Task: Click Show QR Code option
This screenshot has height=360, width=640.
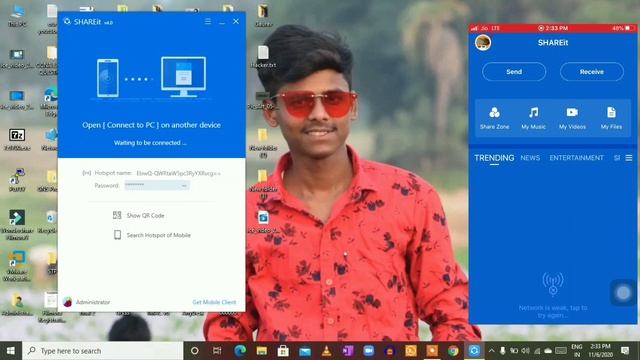Action: click(x=145, y=215)
